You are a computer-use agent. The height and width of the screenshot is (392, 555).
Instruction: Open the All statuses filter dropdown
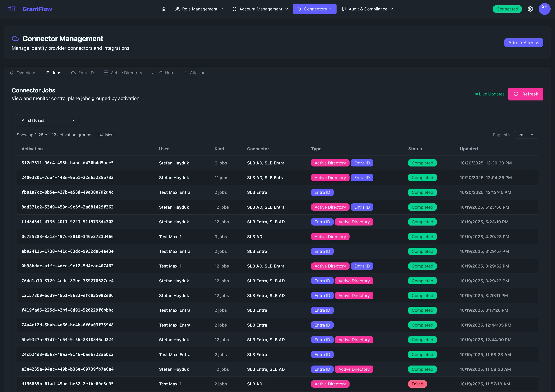48,120
